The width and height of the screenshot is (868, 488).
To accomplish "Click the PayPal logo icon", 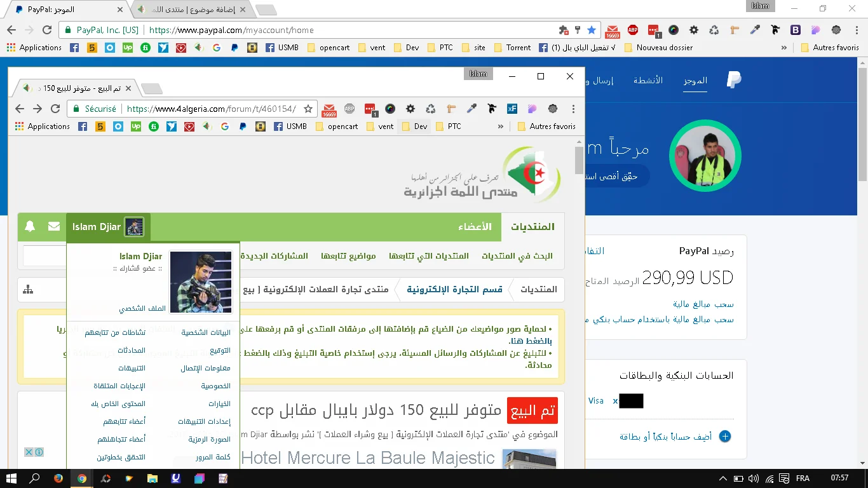I will [x=734, y=80].
